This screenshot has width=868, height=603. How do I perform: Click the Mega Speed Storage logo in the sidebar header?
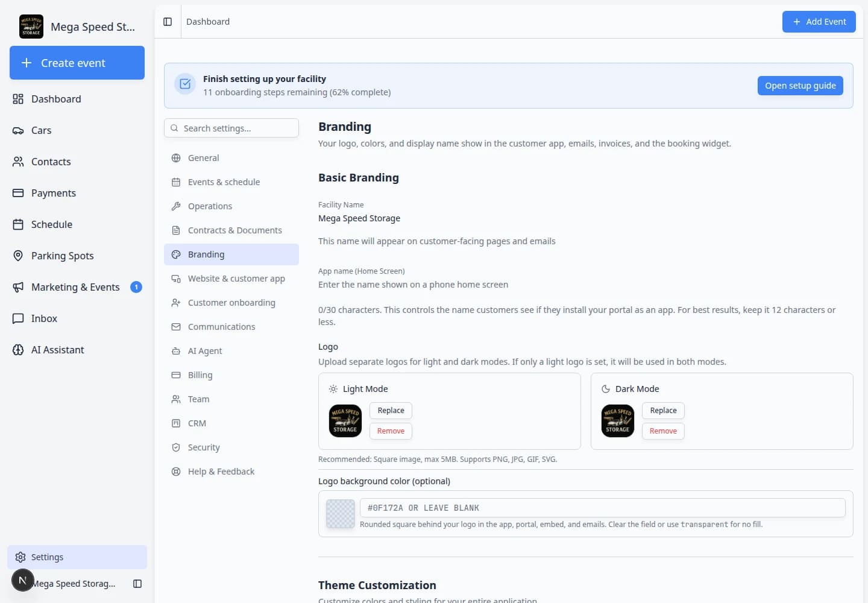[x=31, y=27]
